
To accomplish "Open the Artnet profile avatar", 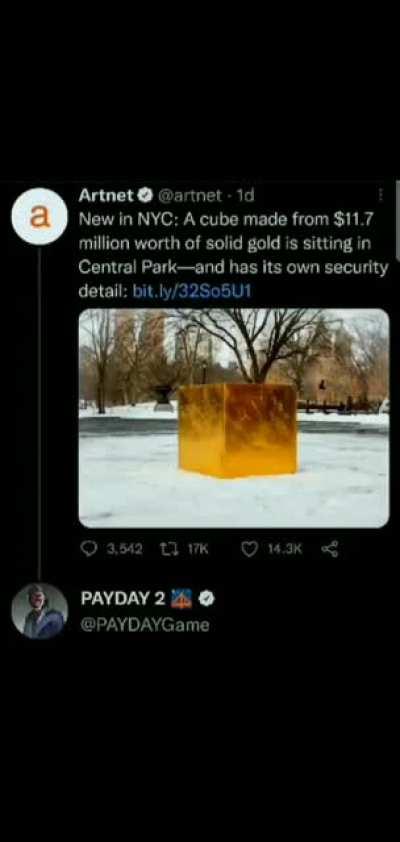I will [39, 217].
